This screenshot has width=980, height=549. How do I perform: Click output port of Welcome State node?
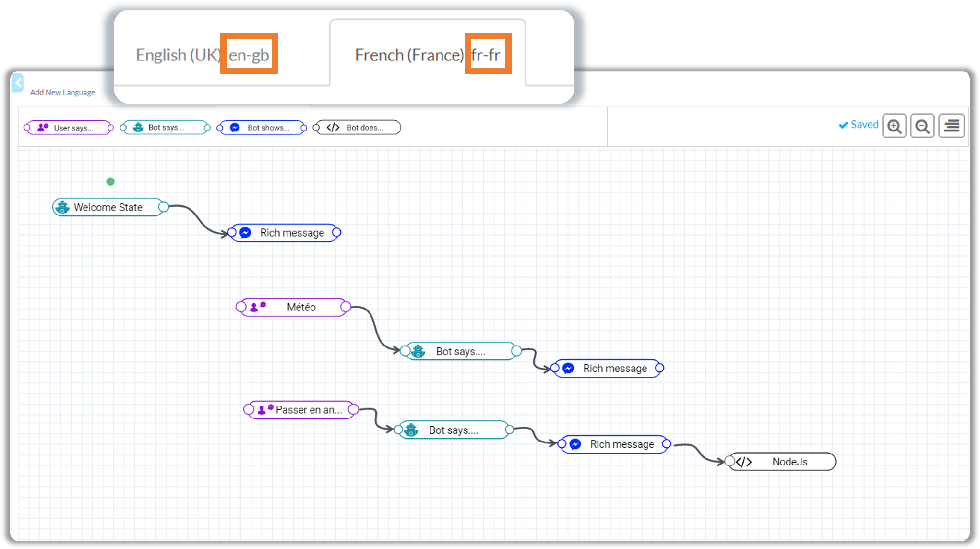tap(164, 207)
